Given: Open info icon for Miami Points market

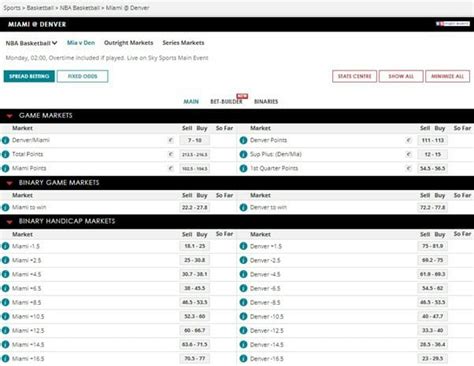Looking at the screenshot, I should [x=5, y=168].
